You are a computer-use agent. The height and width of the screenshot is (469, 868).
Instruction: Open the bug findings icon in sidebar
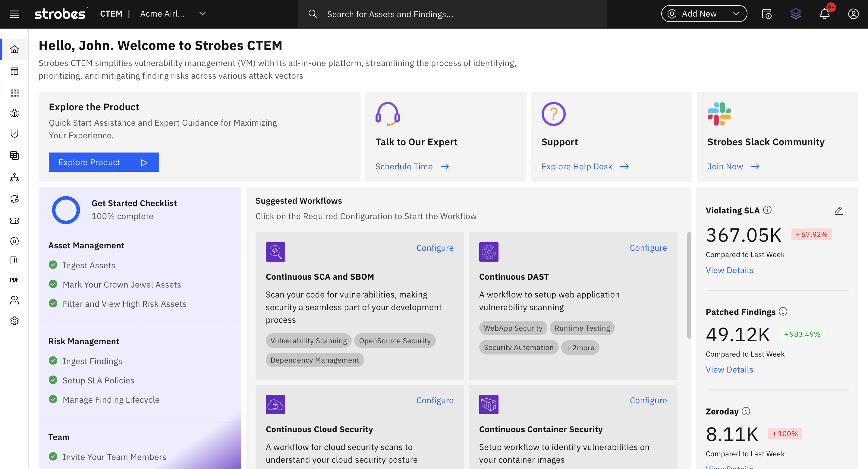point(14,113)
